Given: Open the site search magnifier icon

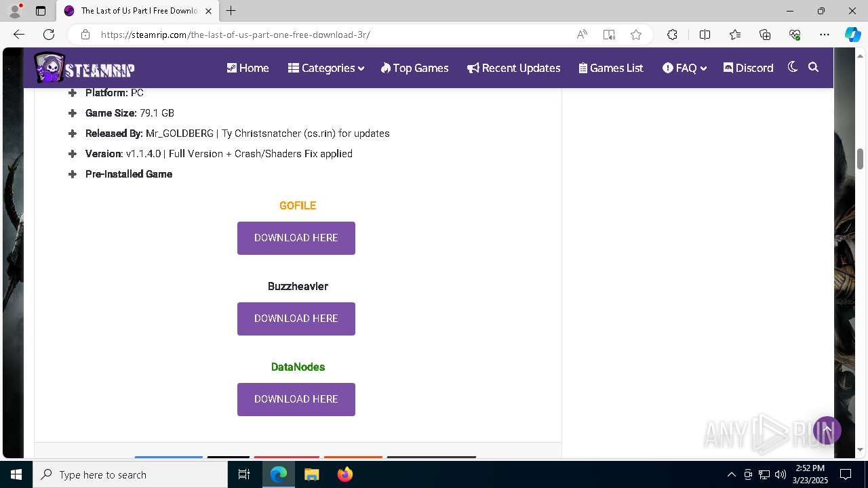Looking at the screenshot, I should tap(814, 67).
